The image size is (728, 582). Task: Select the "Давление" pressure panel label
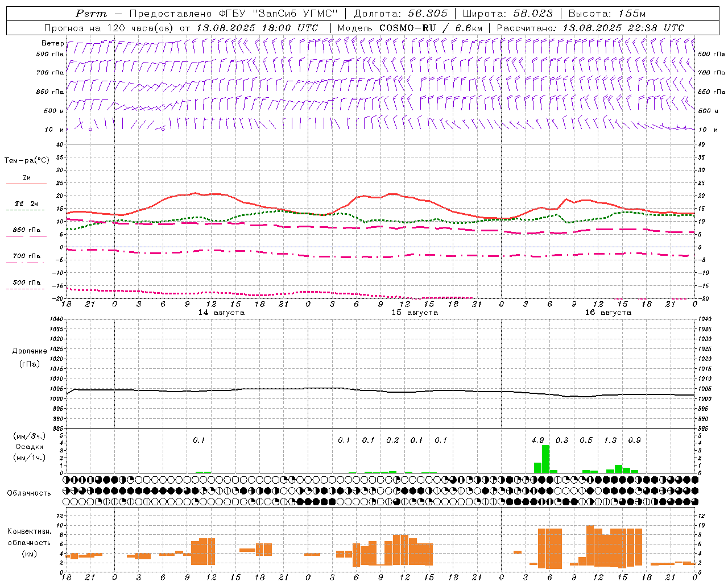tap(30, 351)
